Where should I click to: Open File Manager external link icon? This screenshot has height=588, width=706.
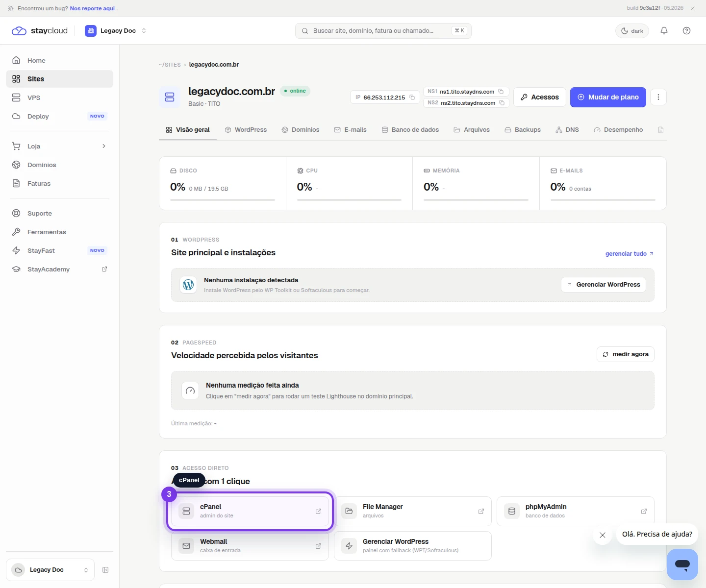(x=481, y=511)
